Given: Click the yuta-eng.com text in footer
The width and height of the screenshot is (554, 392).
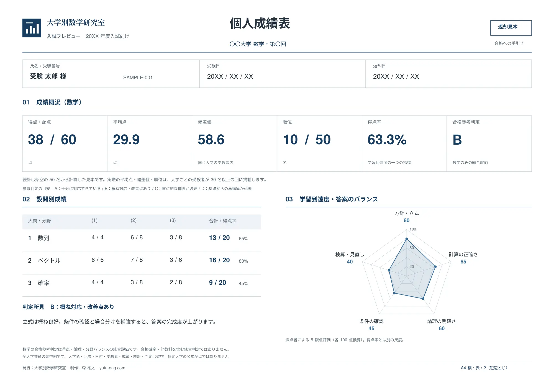Looking at the screenshot, I should click(112, 368).
